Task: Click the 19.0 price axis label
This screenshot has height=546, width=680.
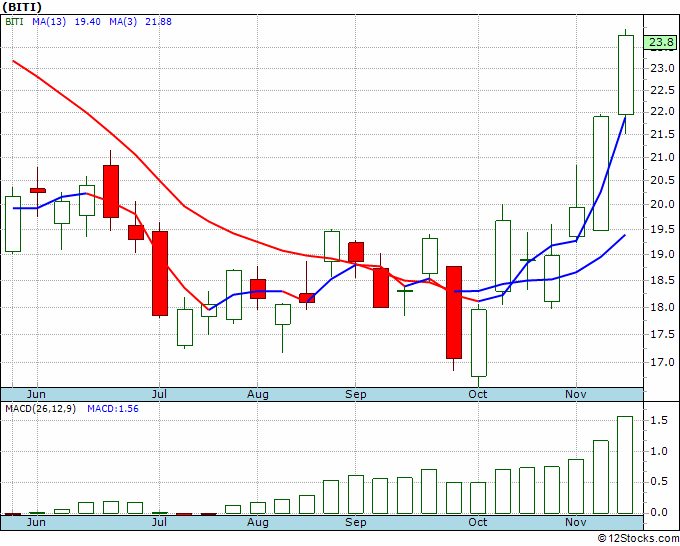Action: (x=662, y=255)
